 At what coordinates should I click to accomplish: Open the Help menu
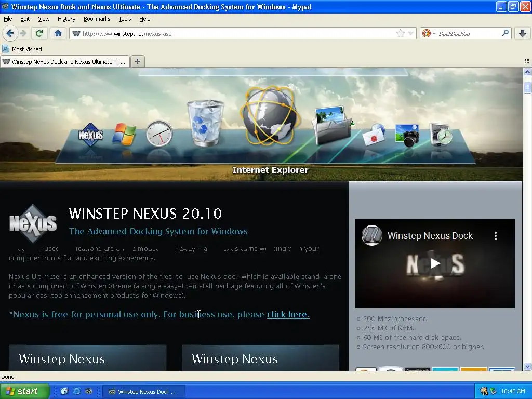click(x=144, y=19)
